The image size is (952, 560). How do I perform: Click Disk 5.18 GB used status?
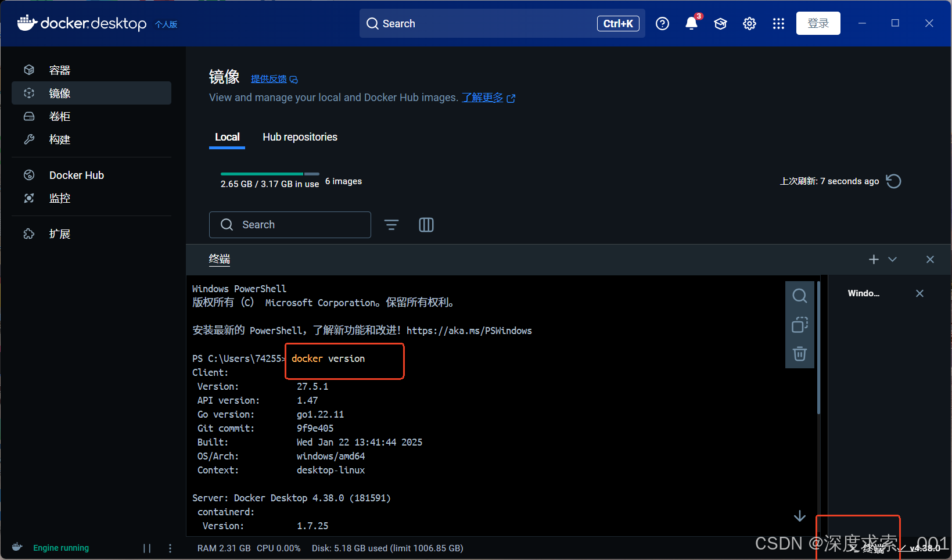pos(387,548)
